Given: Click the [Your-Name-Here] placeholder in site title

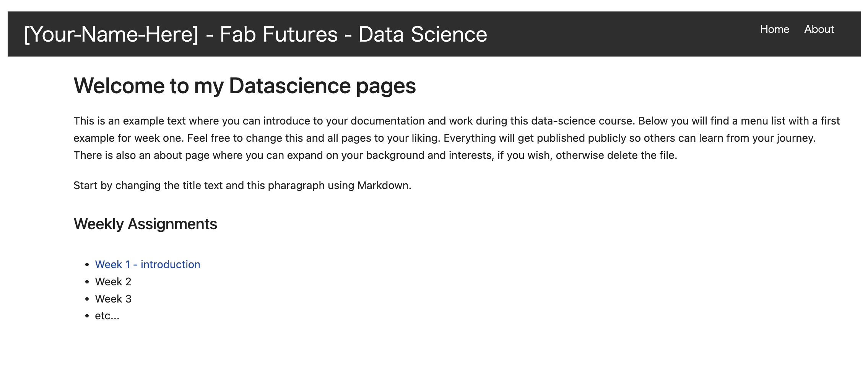Looking at the screenshot, I should coord(111,34).
